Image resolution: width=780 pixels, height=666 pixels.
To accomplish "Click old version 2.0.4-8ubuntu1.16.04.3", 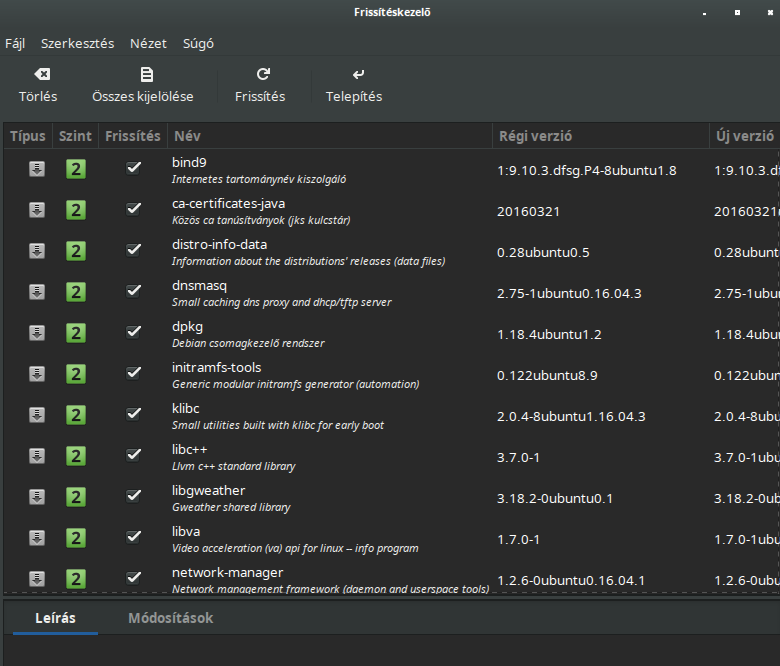I will coord(571,416).
